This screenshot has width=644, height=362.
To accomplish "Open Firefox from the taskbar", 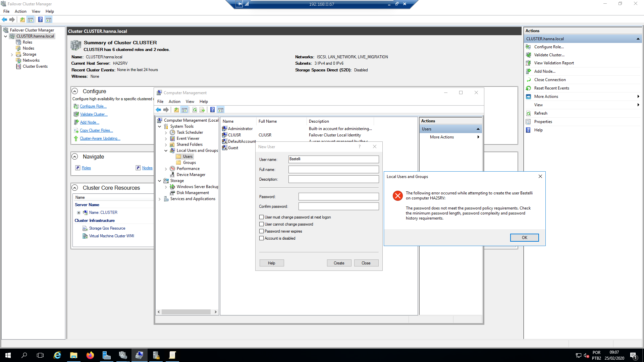I will click(90, 355).
